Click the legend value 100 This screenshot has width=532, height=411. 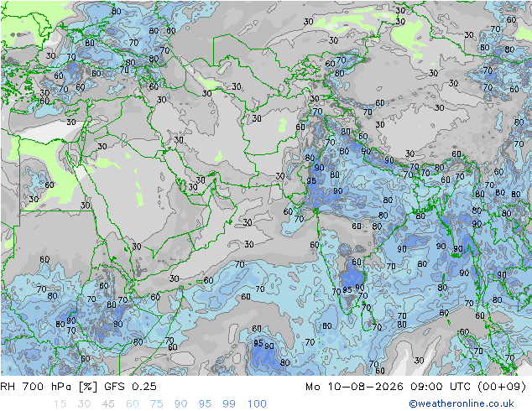257,404
